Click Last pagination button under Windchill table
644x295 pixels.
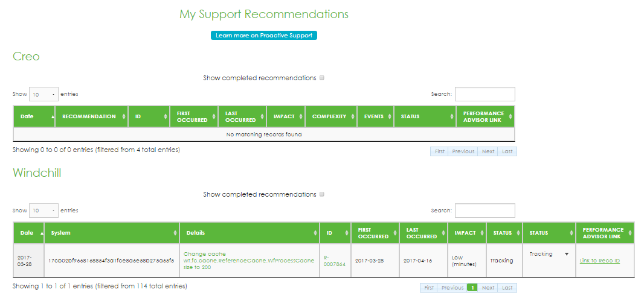507,288
